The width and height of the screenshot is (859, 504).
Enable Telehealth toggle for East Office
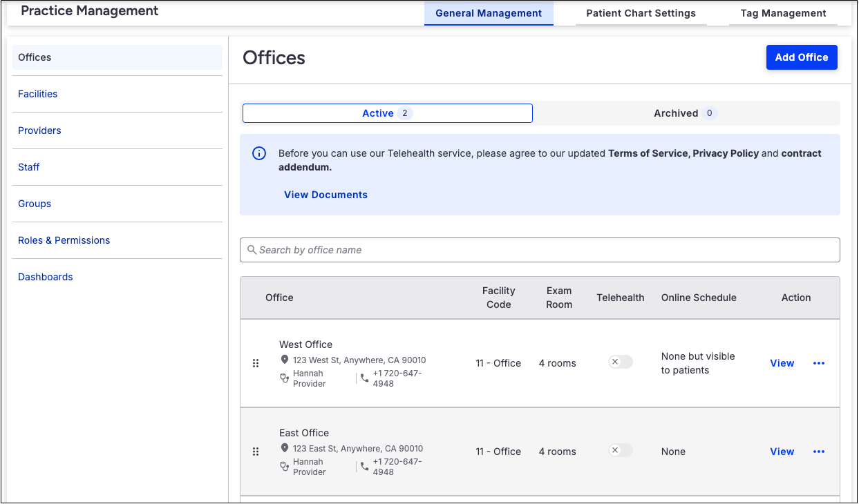click(x=620, y=450)
